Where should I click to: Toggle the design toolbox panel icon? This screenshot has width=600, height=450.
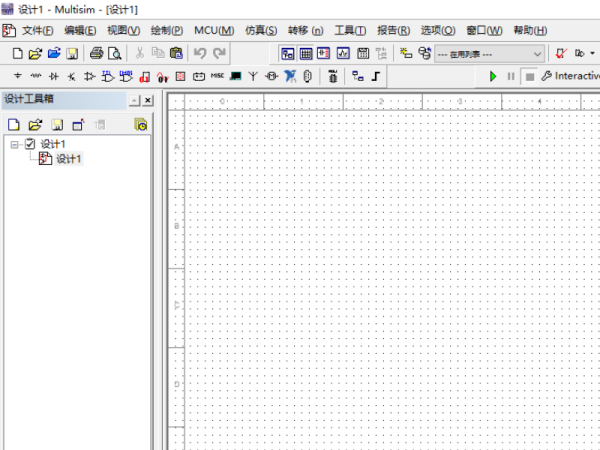tap(288, 53)
